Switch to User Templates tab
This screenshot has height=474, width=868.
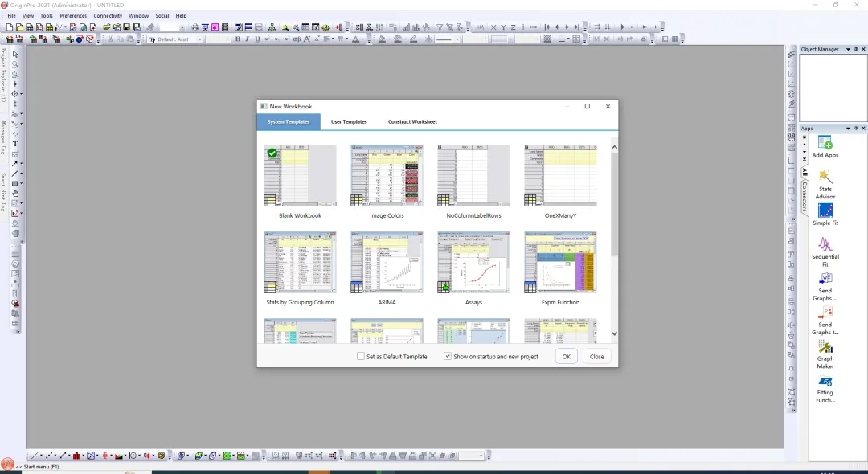click(x=349, y=121)
